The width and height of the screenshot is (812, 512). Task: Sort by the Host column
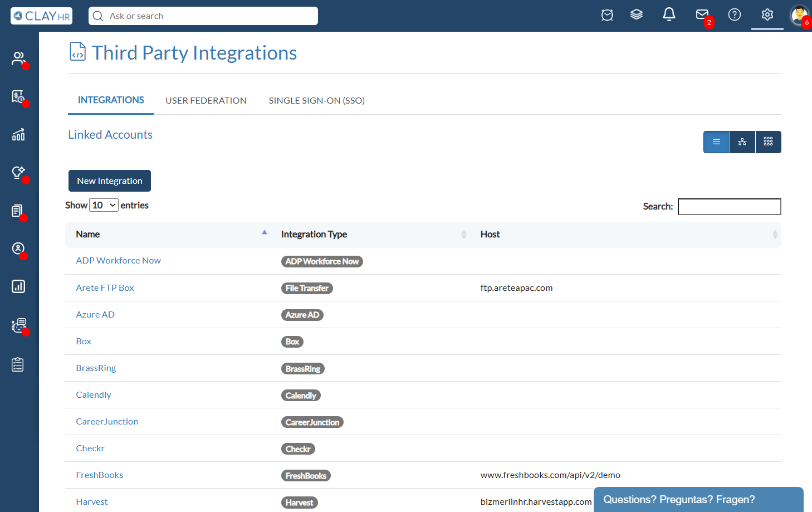pos(625,235)
